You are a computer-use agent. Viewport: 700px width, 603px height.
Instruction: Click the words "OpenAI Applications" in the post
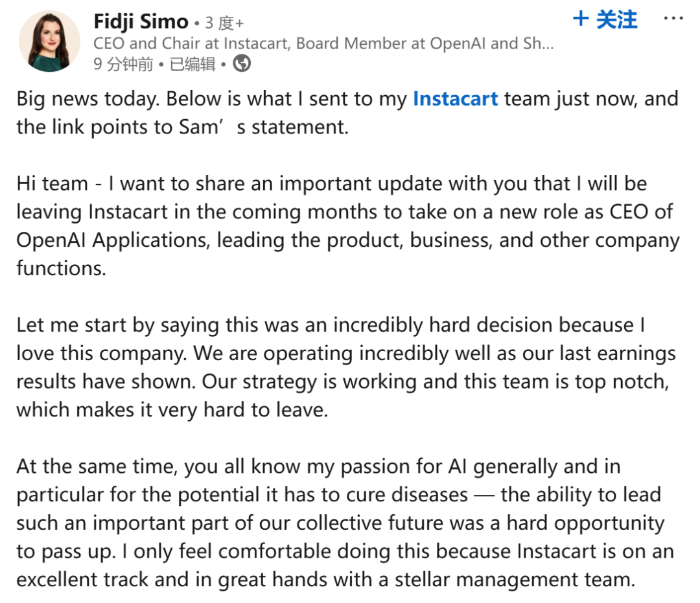click(110, 240)
